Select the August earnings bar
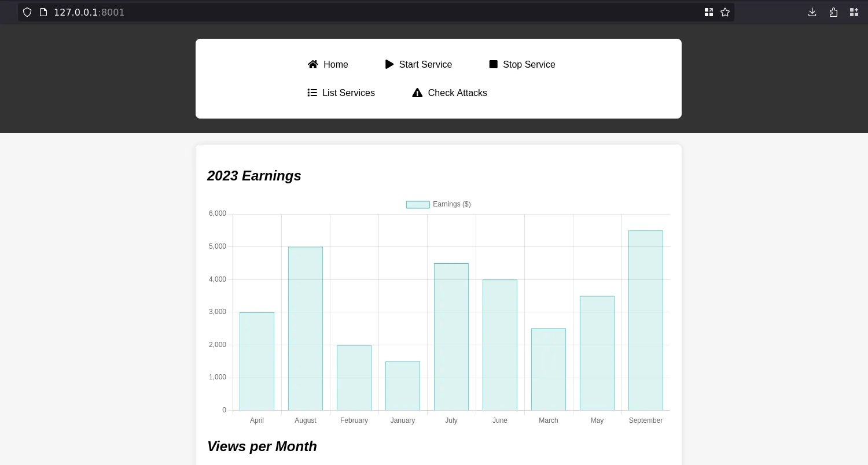The width and height of the screenshot is (868, 465). (x=306, y=329)
